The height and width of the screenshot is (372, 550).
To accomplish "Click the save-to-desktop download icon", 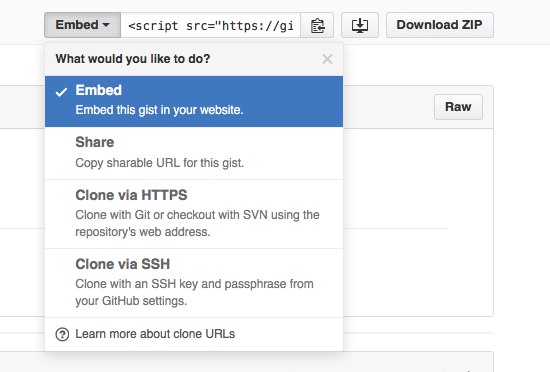I will [x=360, y=25].
